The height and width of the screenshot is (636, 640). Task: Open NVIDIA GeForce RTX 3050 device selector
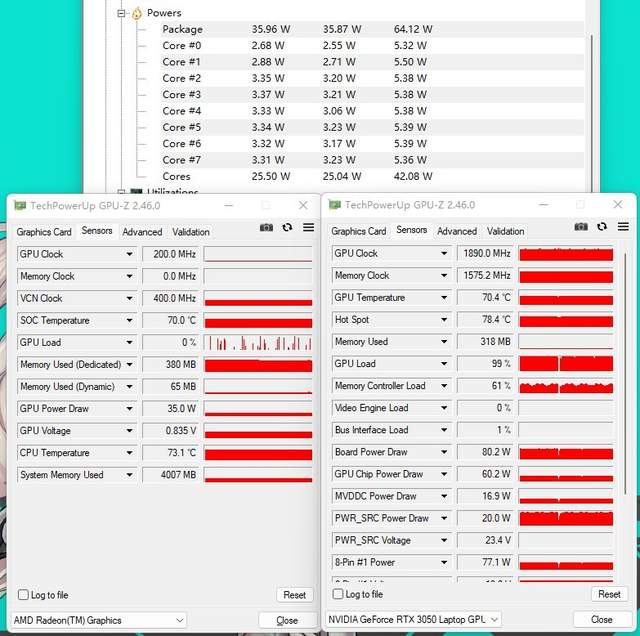click(413, 619)
